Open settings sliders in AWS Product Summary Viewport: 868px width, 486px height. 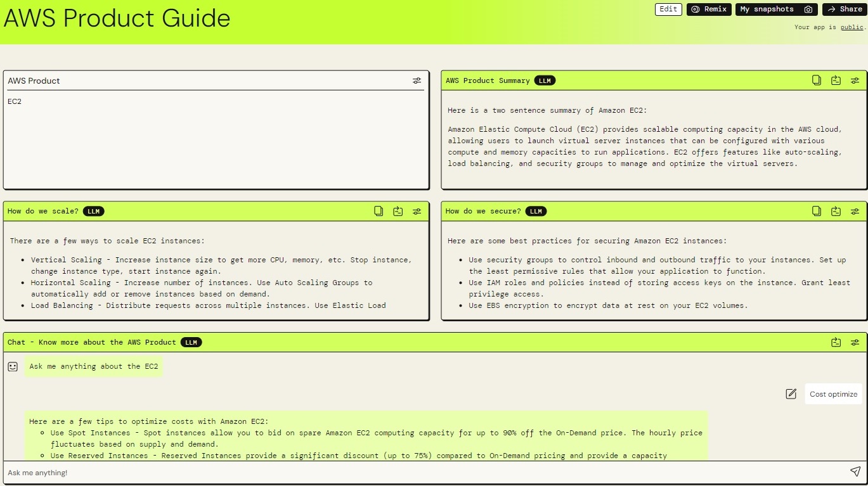pos(855,80)
